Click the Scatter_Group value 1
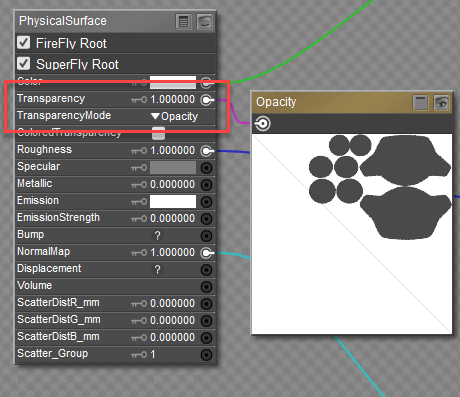 pos(153,354)
